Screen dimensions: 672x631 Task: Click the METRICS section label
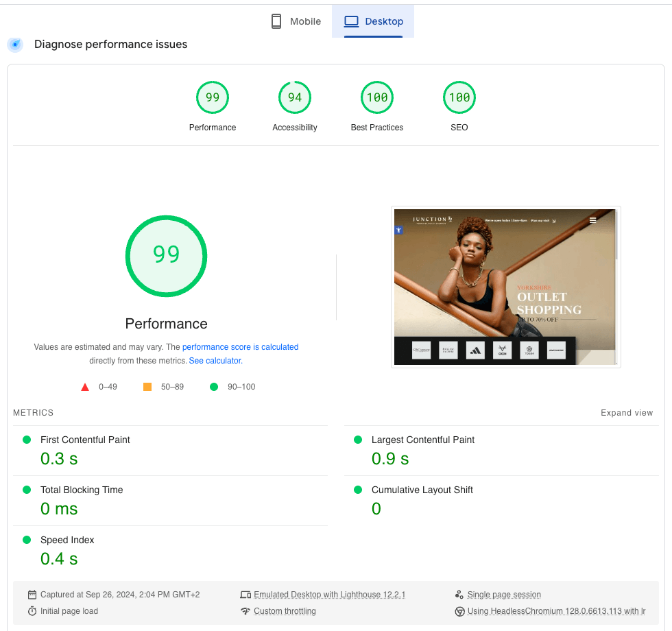34,413
